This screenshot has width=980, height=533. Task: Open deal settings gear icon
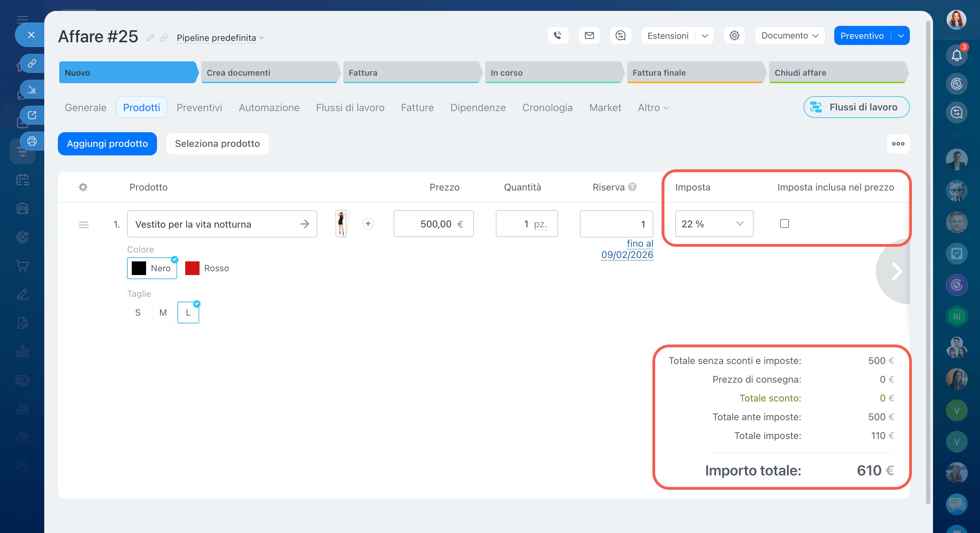point(734,35)
